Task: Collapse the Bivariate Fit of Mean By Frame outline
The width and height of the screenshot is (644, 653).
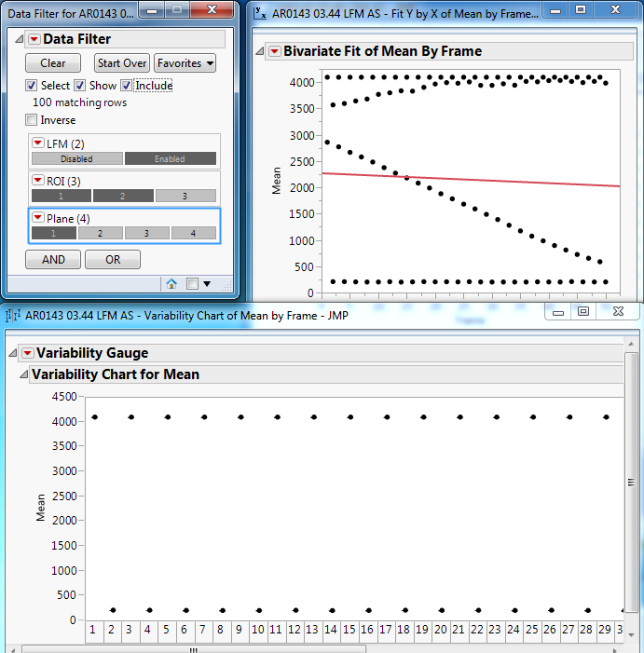Action: coord(259,51)
